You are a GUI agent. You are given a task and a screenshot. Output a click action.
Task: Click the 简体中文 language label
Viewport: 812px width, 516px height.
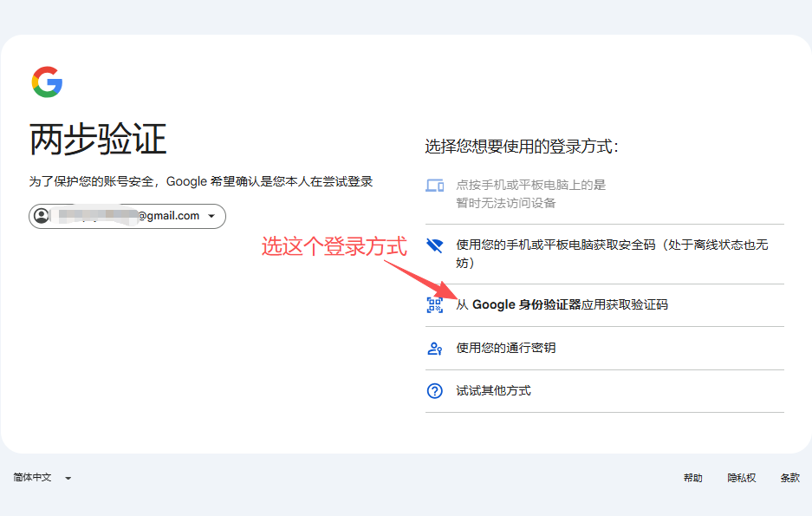[32, 477]
